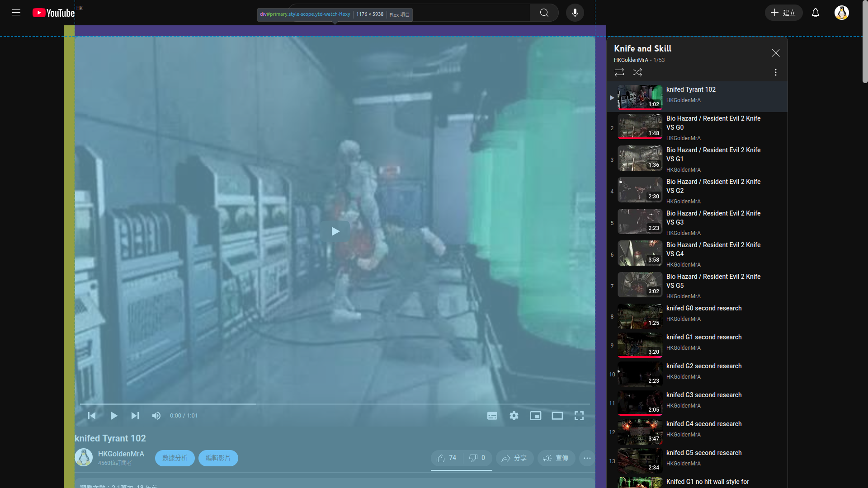The image size is (868, 488).
Task: Play knifed G0 second research
Action: (697, 316)
